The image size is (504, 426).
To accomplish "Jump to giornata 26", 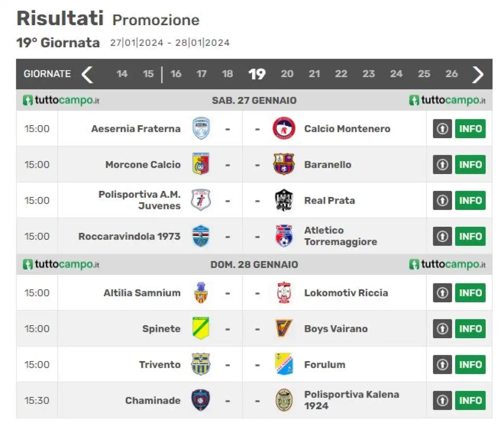I will pyautogui.click(x=452, y=74).
